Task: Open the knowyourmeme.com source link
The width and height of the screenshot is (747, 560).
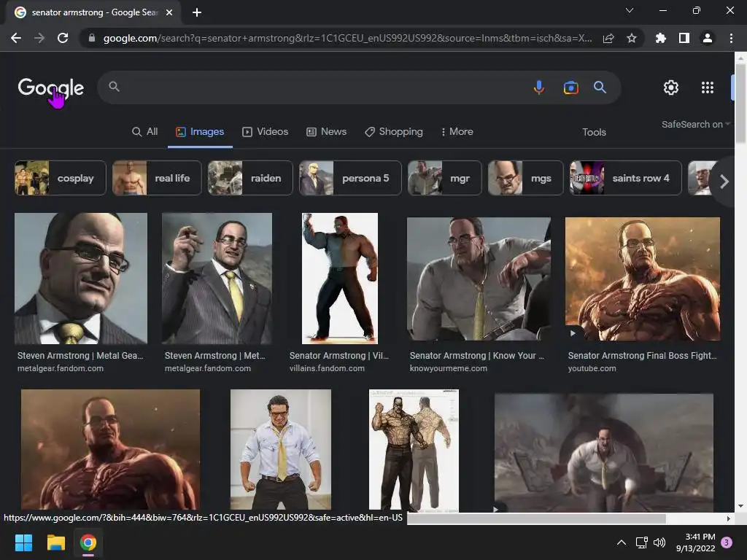Action: click(x=449, y=368)
